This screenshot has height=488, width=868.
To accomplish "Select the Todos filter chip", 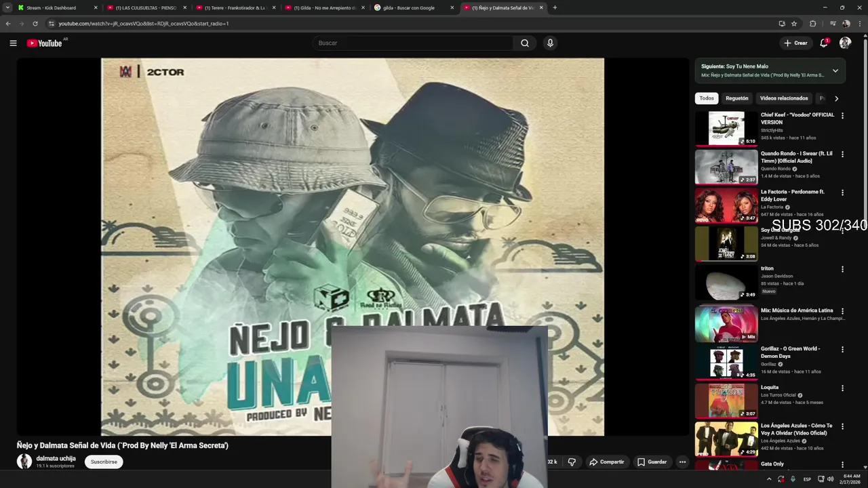I will coord(707,98).
